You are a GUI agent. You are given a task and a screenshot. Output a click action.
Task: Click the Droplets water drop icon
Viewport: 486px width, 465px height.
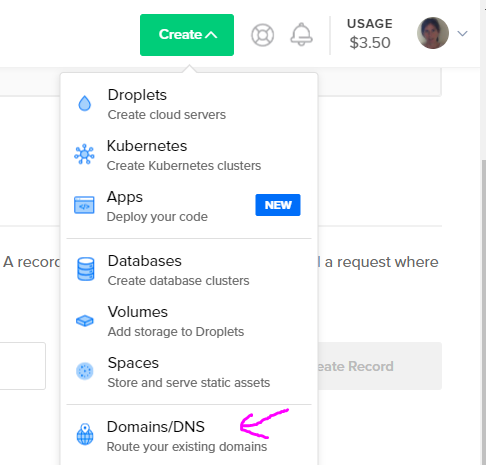(x=84, y=103)
